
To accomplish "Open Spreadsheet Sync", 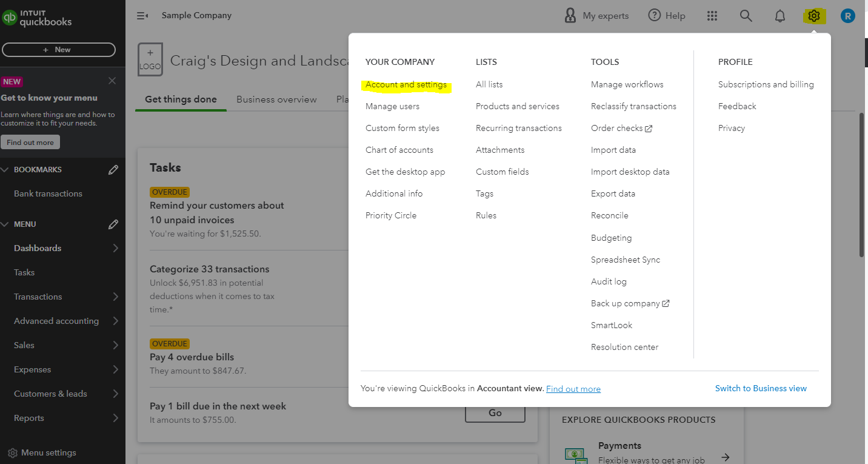I will tap(626, 260).
